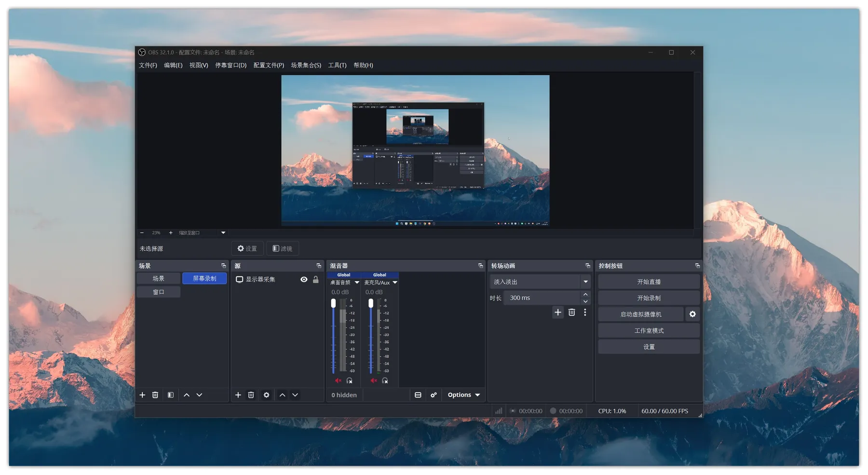Unmute the 桌面音频 audio channel
Viewport: 868px width, 475px height.
(x=338, y=380)
